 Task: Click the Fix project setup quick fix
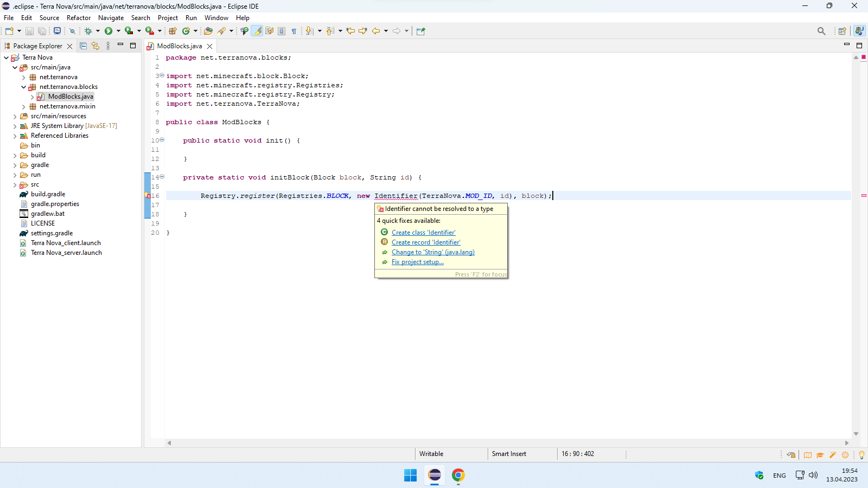pos(417,262)
